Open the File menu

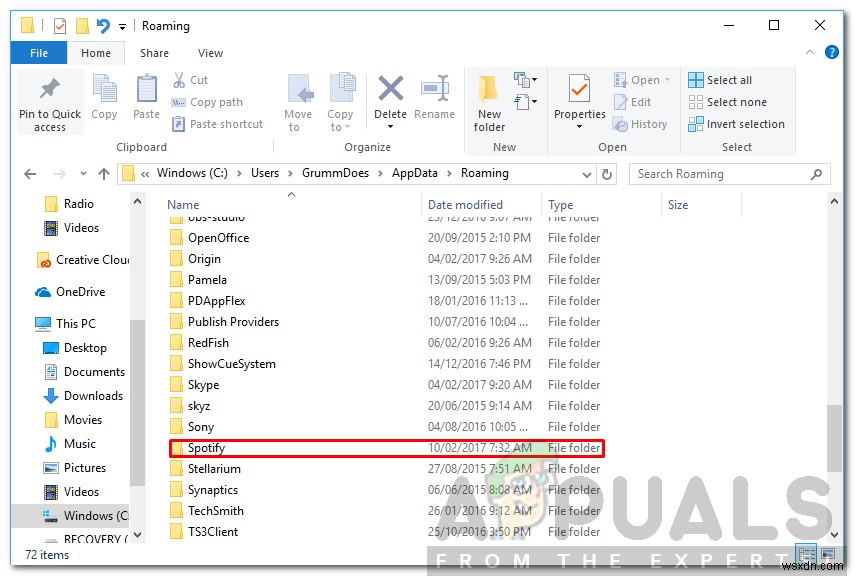coord(38,52)
